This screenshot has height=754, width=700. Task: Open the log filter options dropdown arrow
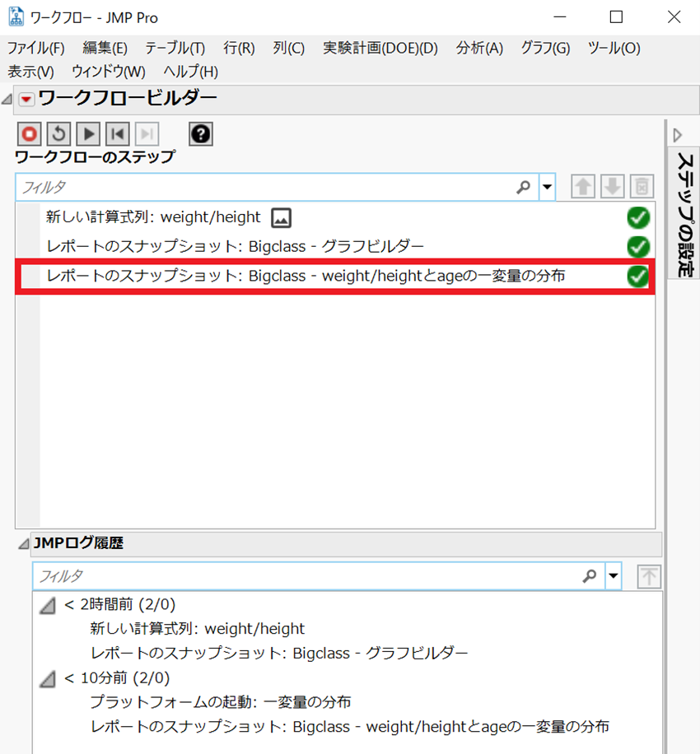614,575
